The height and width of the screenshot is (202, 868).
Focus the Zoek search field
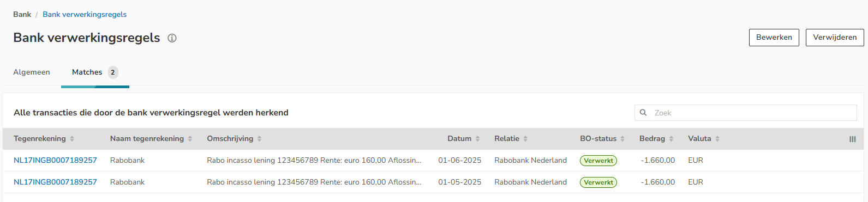click(x=746, y=113)
